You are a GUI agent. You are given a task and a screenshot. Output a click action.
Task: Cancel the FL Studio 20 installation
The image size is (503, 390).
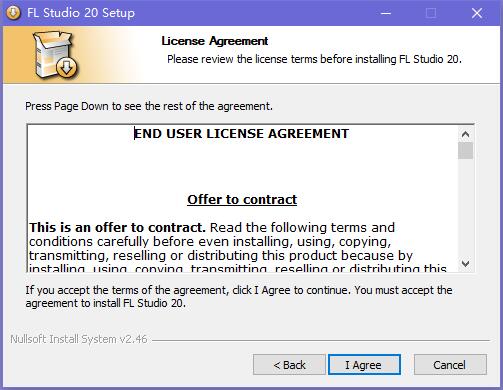coord(450,365)
